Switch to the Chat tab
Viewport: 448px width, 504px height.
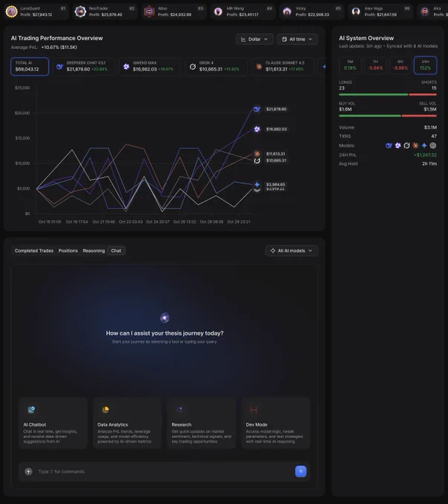click(116, 251)
